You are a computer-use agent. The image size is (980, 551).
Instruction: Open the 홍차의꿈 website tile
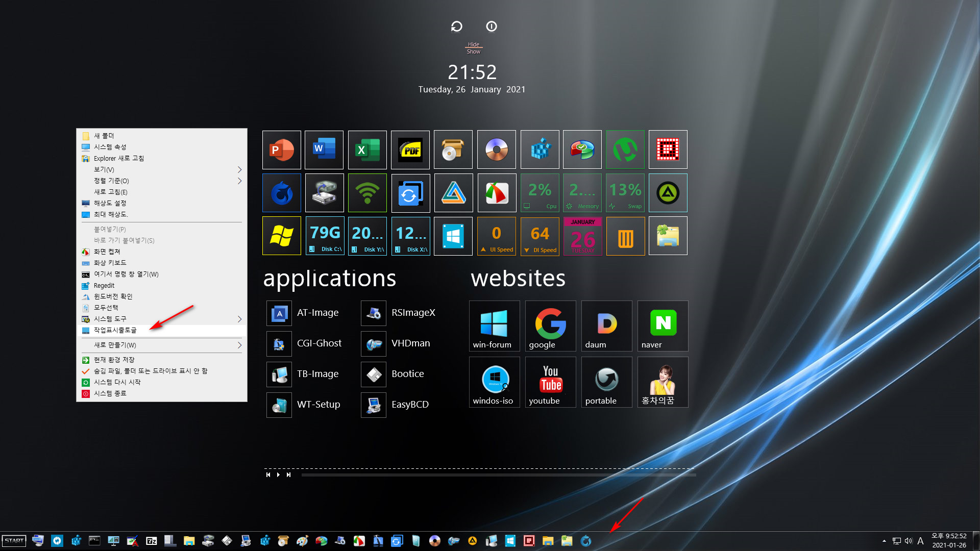pyautogui.click(x=663, y=382)
